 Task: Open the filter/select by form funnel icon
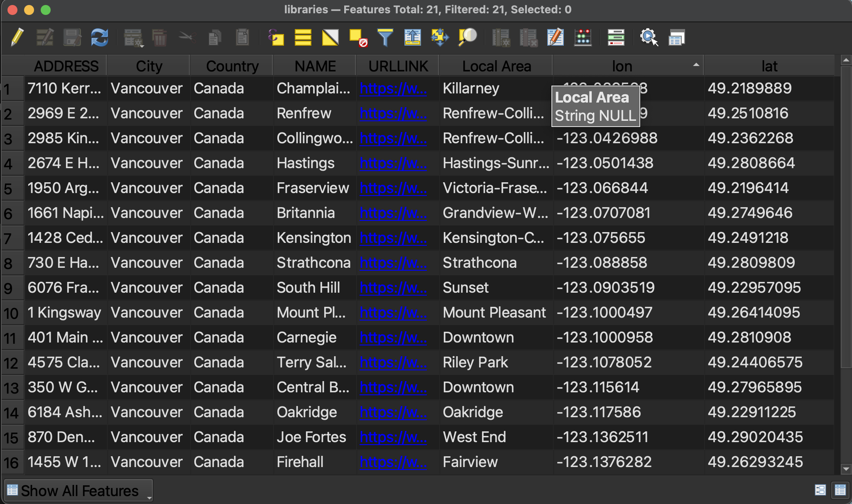[385, 38]
